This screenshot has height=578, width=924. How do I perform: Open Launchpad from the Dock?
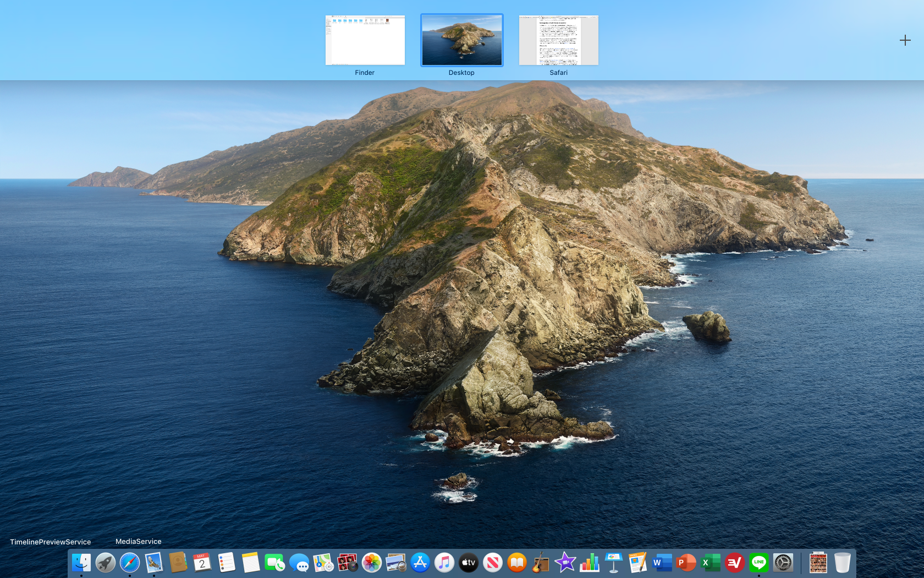[106, 563]
